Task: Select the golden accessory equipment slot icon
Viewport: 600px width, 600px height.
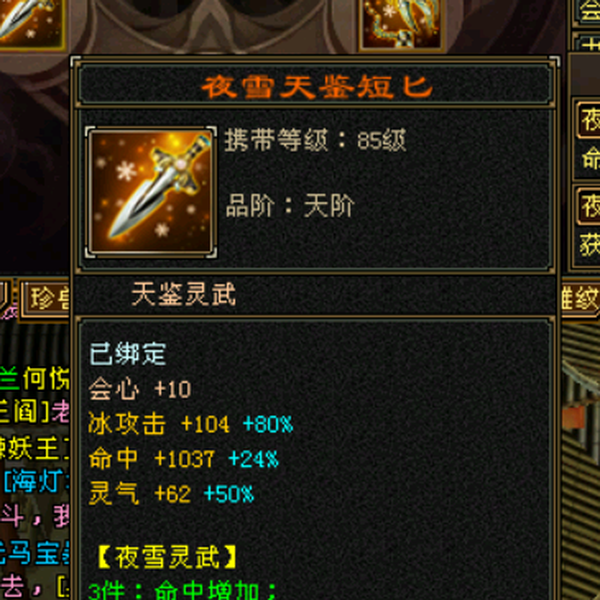Action: coord(401,24)
